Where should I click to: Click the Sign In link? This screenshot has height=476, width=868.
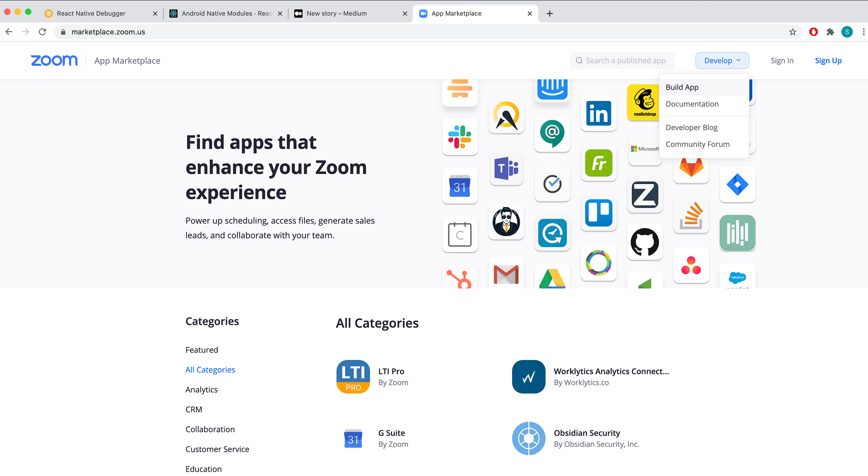[782, 60]
